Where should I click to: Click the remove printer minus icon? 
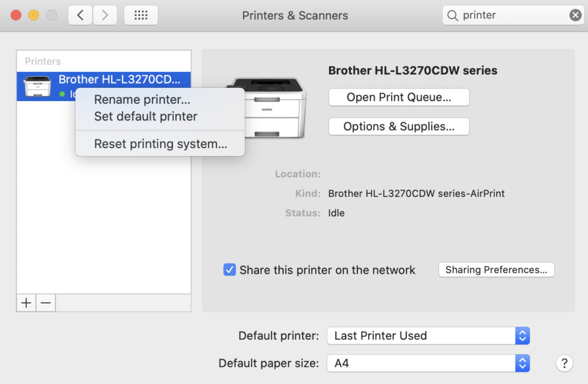click(45, 302)
